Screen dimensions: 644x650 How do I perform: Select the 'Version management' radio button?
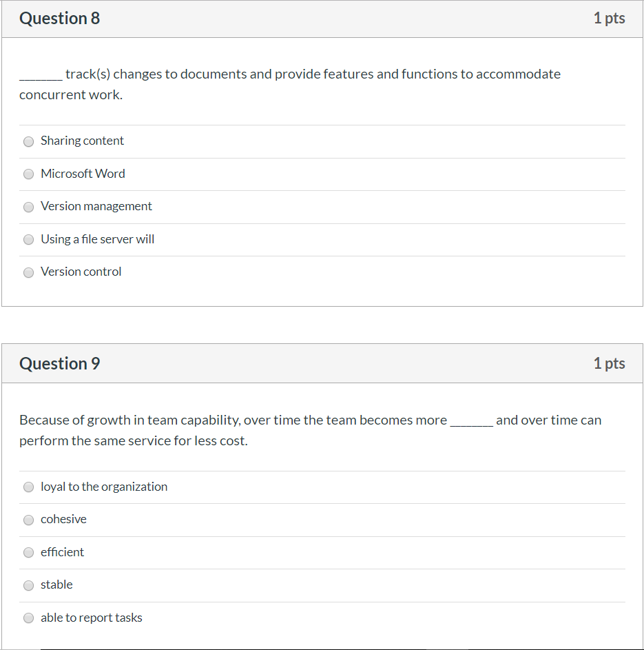click(28, 207)
